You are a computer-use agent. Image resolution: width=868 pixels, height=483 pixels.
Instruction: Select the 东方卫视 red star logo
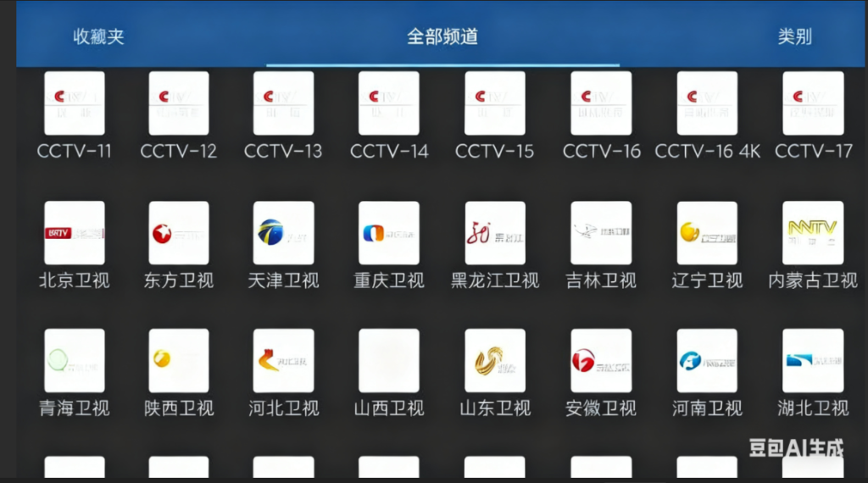[x=179, y=233]
